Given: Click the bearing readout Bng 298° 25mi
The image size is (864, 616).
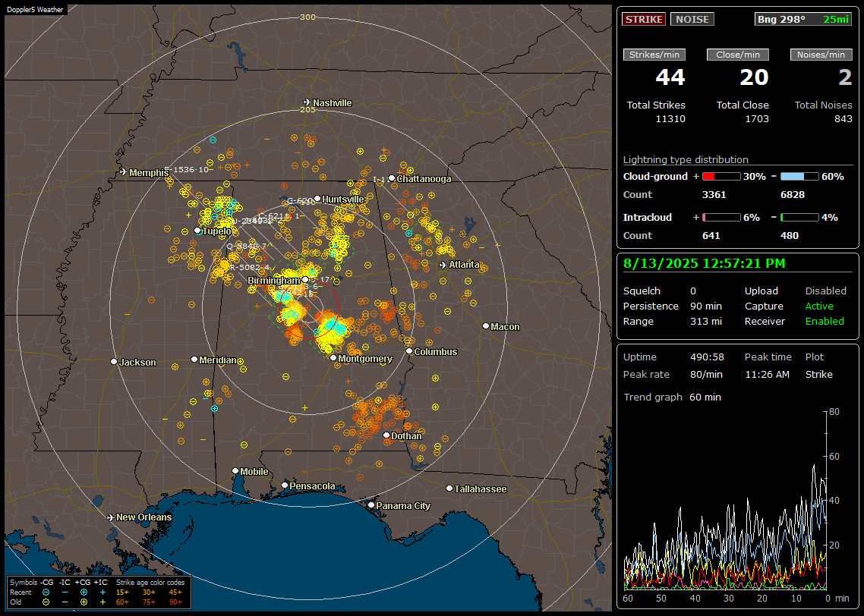Looking at the screenshot, I should pyautogui.click(x=803, y=19).
